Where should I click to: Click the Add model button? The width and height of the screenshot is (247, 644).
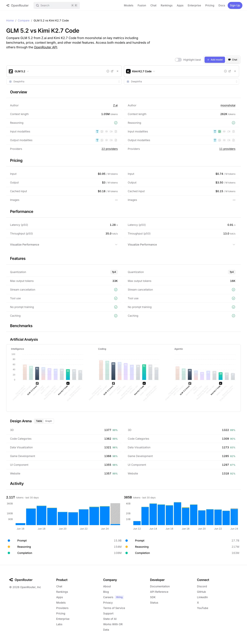[x=215, y=60]
